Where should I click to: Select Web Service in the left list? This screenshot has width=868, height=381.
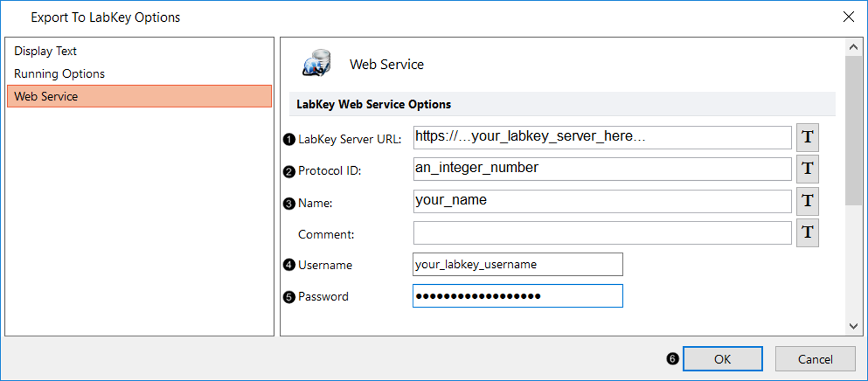click(x=139, y=96)
